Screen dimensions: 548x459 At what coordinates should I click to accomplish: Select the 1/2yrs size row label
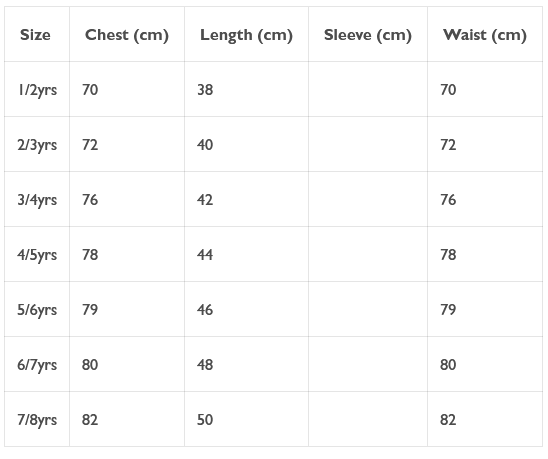37,90
